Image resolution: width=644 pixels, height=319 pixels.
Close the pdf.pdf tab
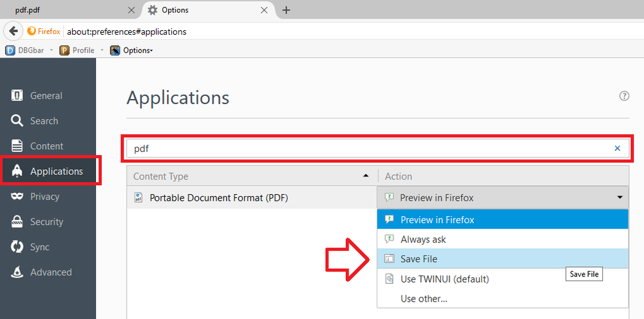pyautogui.click(x=131, y=10)
